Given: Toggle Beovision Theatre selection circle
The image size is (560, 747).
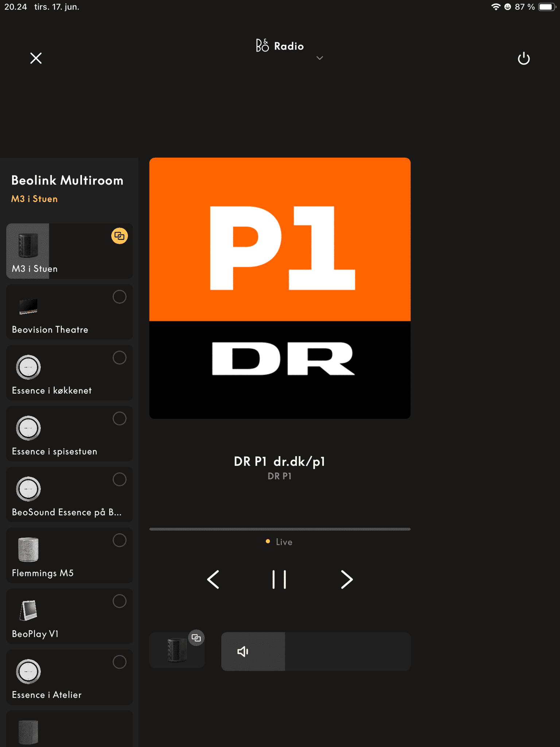Looking at the screenshot, I should coord(120,297).
